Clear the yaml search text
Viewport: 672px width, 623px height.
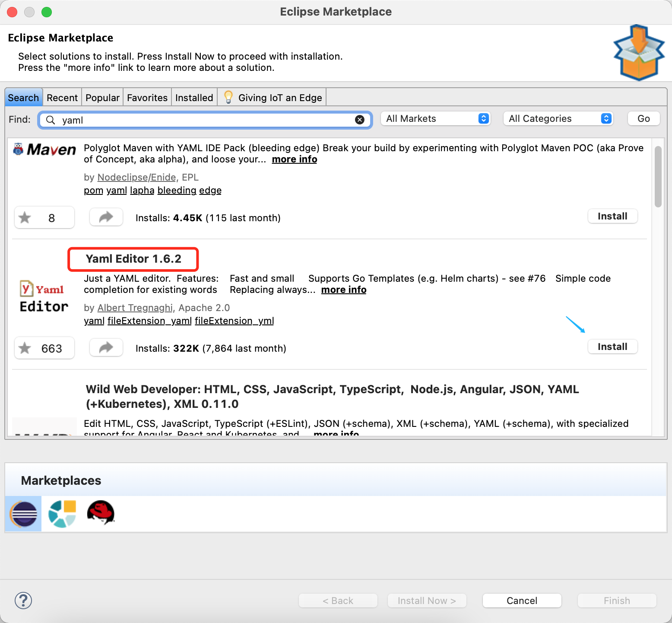pyautogui.click(x=360, y=120)
